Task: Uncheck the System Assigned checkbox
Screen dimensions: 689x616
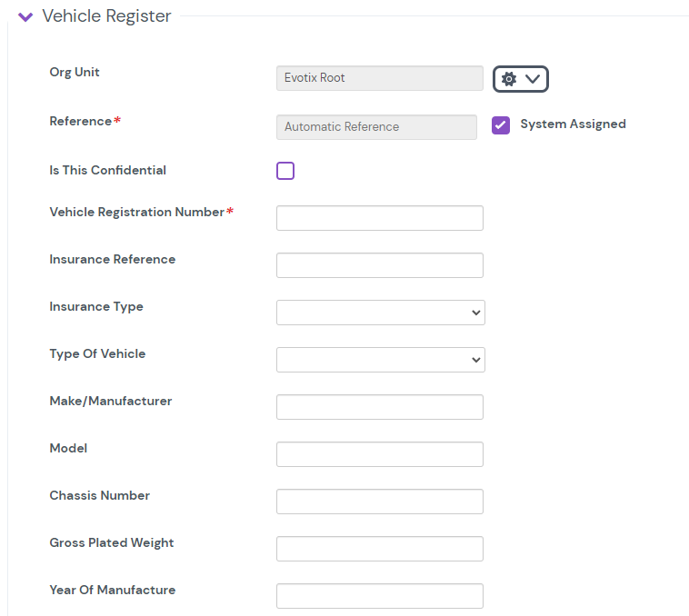Action: [x=501, y=125]
